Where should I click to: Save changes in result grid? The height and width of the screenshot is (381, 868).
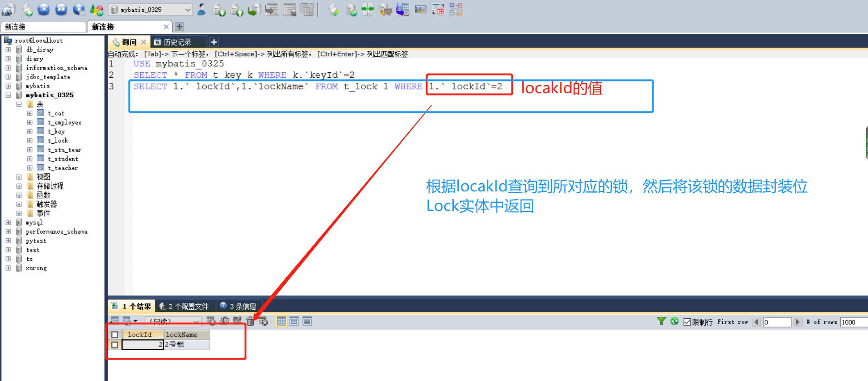point(237,321)
